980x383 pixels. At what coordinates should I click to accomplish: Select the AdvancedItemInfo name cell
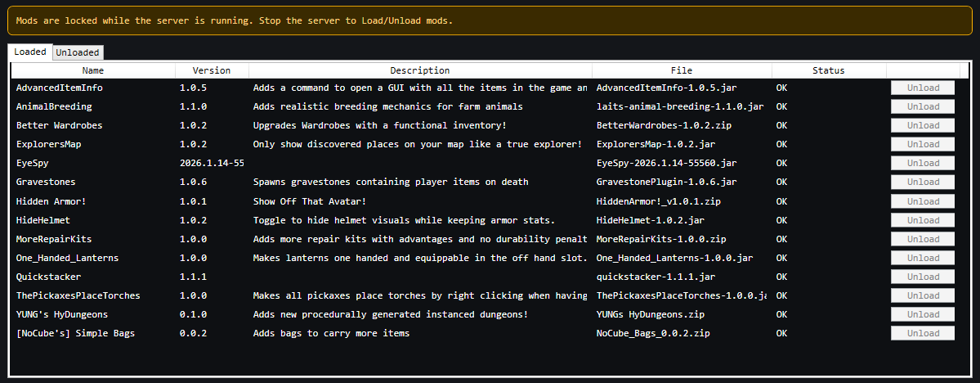click(60, 88)
